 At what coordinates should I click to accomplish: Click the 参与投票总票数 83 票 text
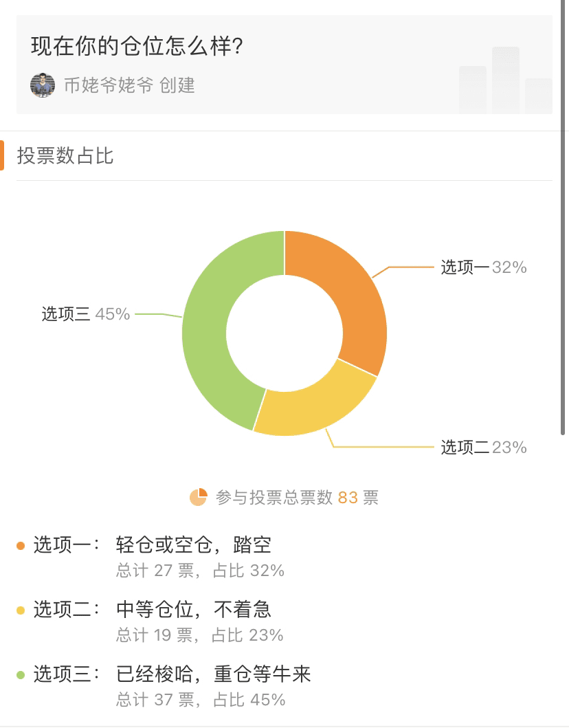coord(297,498)
